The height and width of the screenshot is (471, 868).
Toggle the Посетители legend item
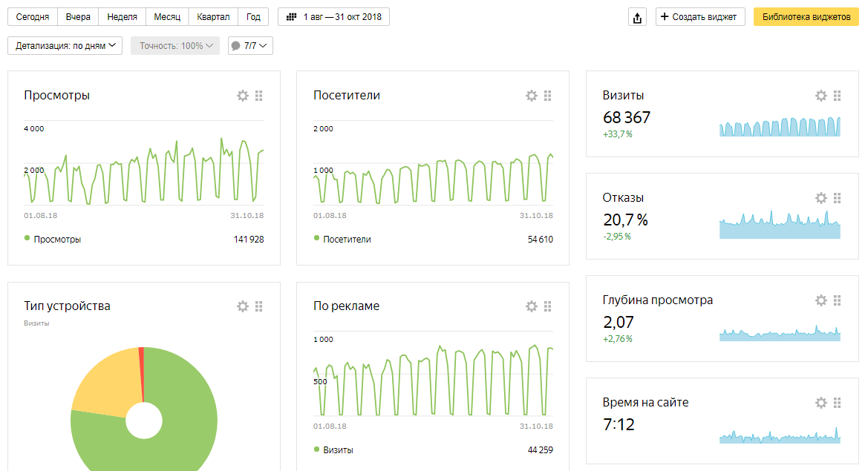tap(347, 240)
